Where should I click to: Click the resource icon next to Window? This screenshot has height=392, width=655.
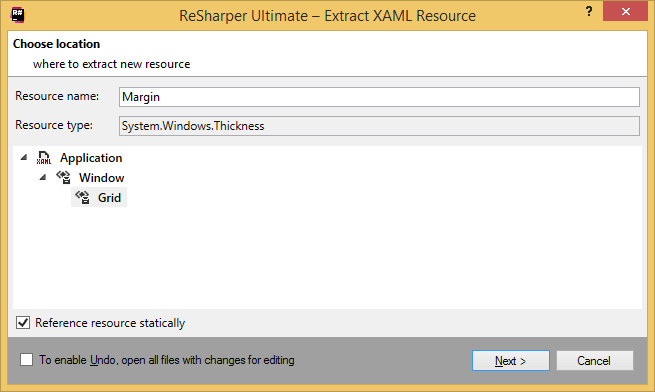click(63, 178)
